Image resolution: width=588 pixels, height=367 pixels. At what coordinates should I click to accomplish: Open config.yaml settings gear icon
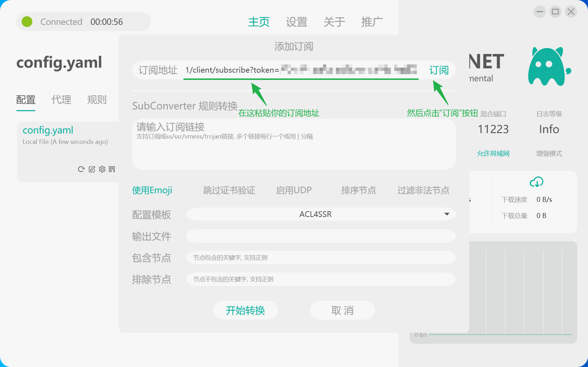click(x=102, y=169)
